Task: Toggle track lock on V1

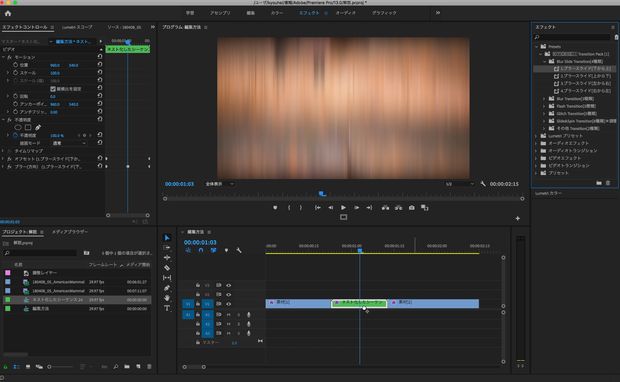Action: (x=198, y=304)
